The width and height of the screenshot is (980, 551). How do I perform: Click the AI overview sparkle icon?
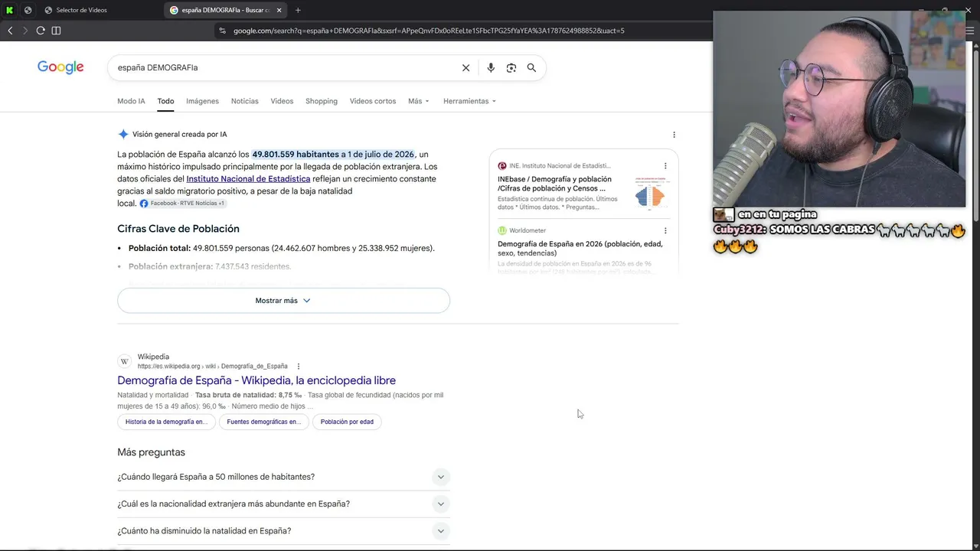point(123,134)
